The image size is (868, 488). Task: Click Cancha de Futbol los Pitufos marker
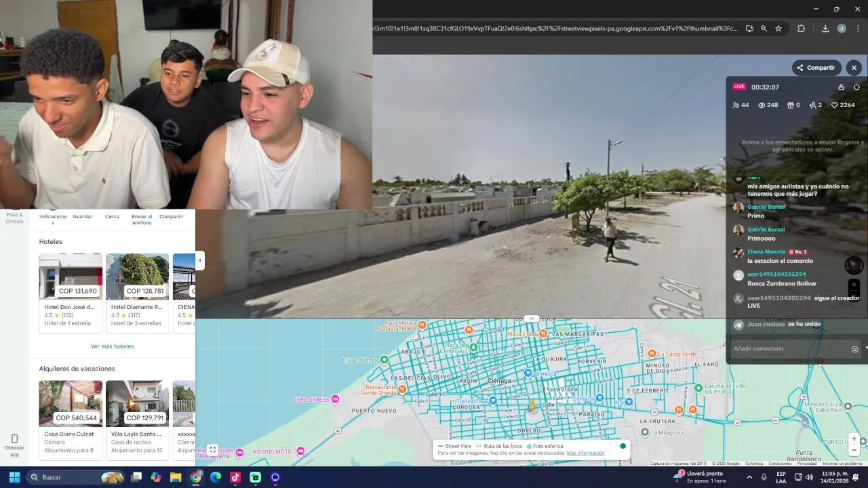(699, 388)
